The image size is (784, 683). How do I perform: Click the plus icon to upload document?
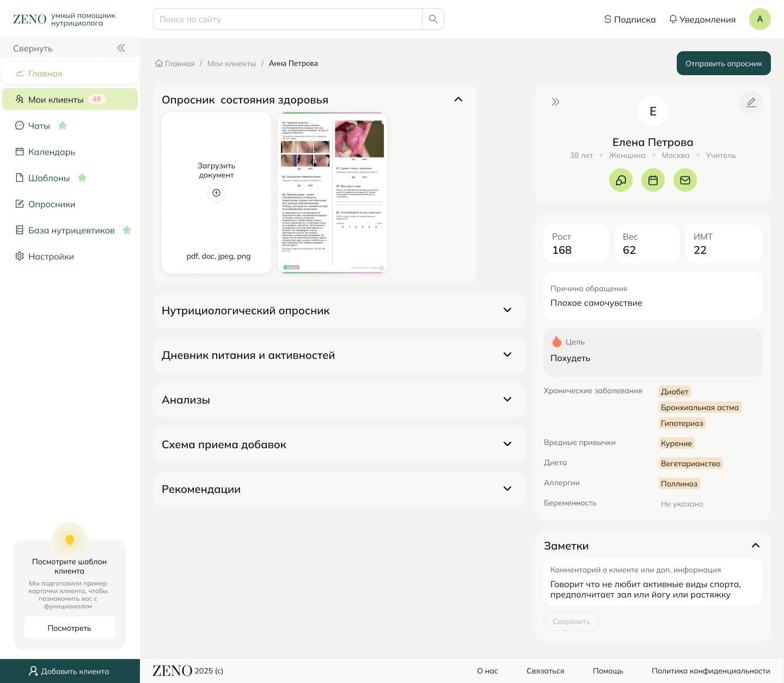216,193
